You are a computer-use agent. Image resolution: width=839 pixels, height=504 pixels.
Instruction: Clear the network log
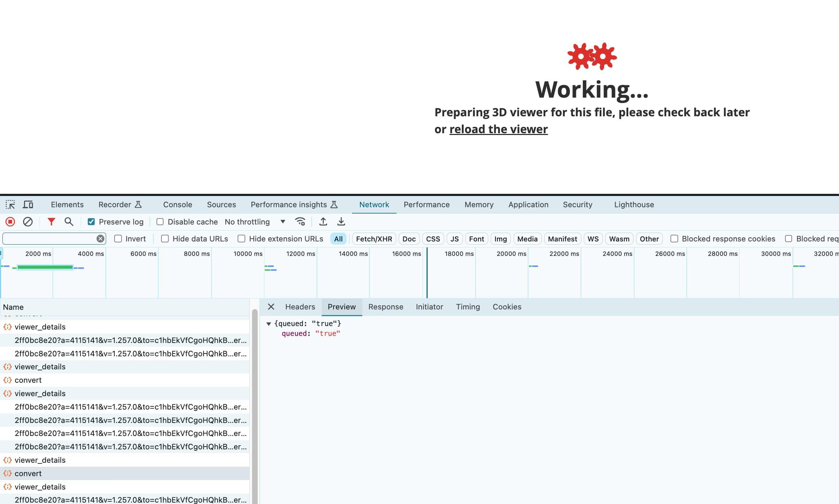pos(28,222)
